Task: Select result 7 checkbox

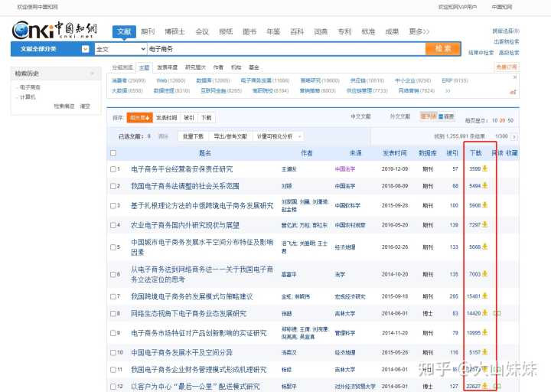Action: pos(113,296)
